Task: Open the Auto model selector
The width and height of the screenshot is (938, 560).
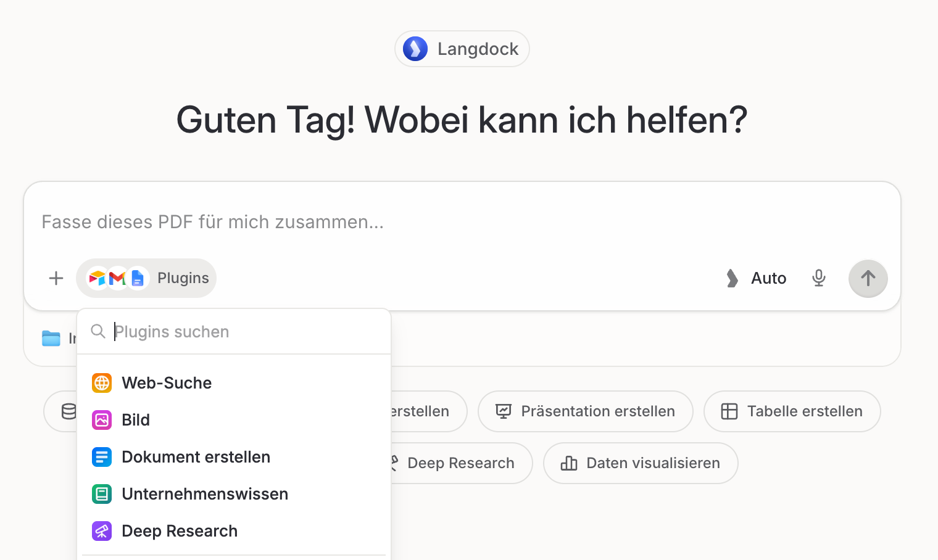Action: click(756, 278)
